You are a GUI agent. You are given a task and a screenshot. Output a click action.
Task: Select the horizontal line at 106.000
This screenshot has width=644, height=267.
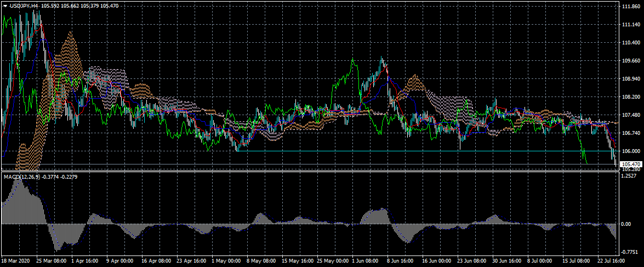pos(329,151)
